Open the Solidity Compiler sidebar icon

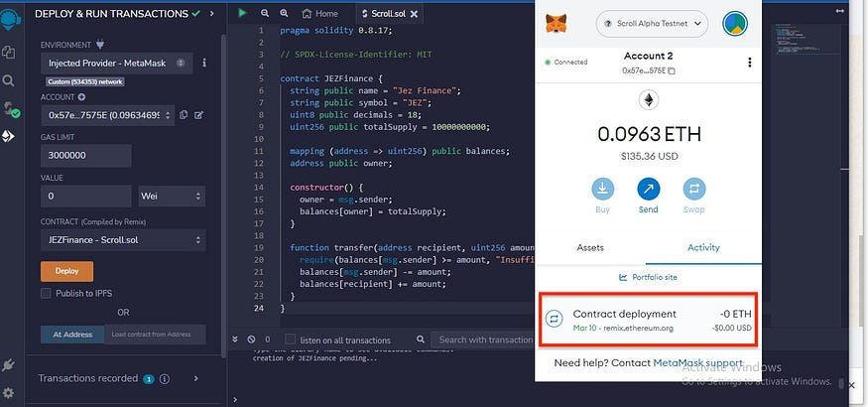tap(11, 108)
